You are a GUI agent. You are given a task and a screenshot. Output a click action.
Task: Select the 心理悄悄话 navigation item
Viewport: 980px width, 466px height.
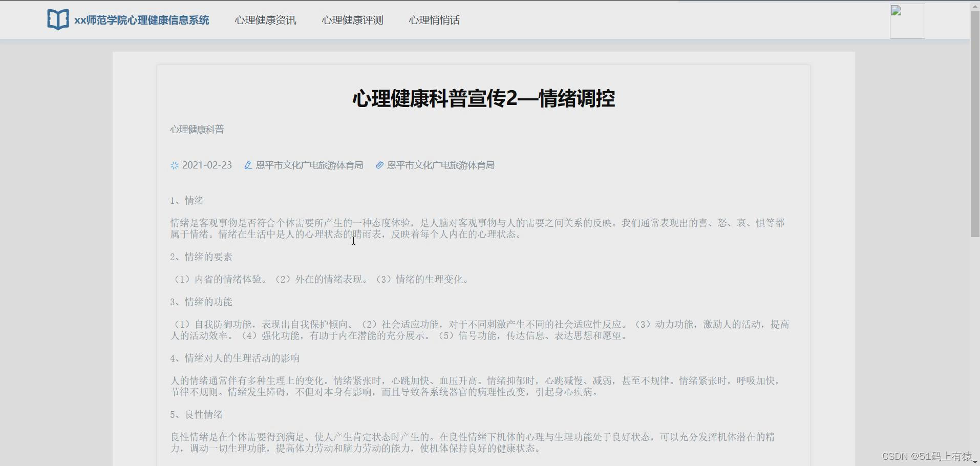pyautogui.click(x=434, y=20)
